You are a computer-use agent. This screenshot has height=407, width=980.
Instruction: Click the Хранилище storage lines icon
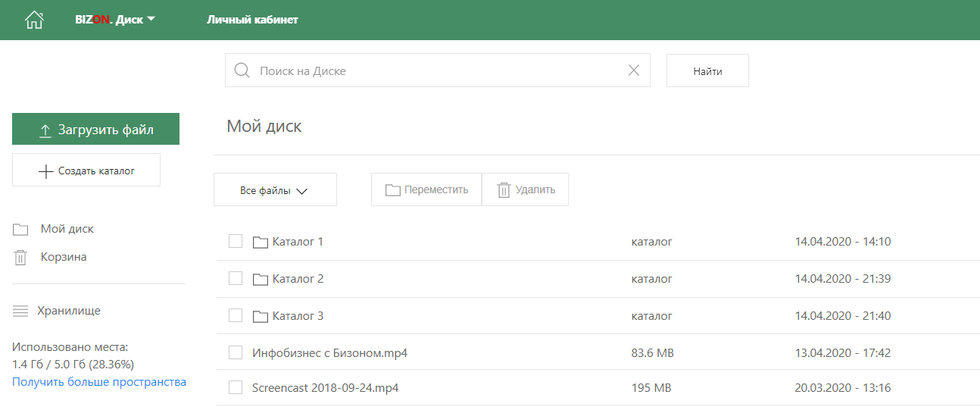pyautogui.click(x=20, y=311)
